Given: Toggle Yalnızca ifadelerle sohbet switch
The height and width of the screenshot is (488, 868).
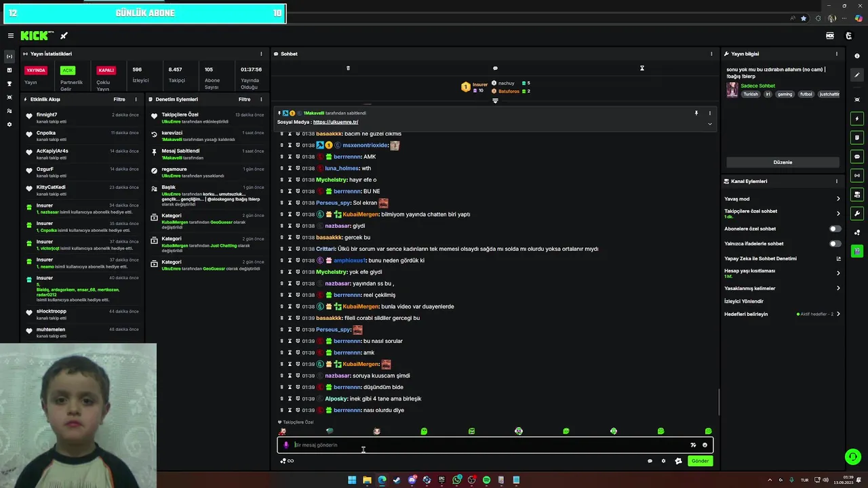Looking at the screenshot, I should click(835, 243).
